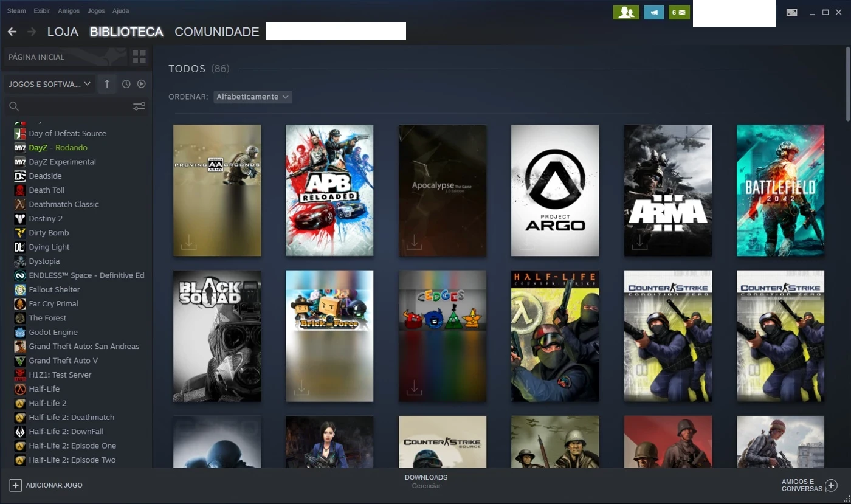The width and height of the screenshot is (851, 504).
Task: Click the Destiny 2 icon in sidebar
Action: coord(20,218)
